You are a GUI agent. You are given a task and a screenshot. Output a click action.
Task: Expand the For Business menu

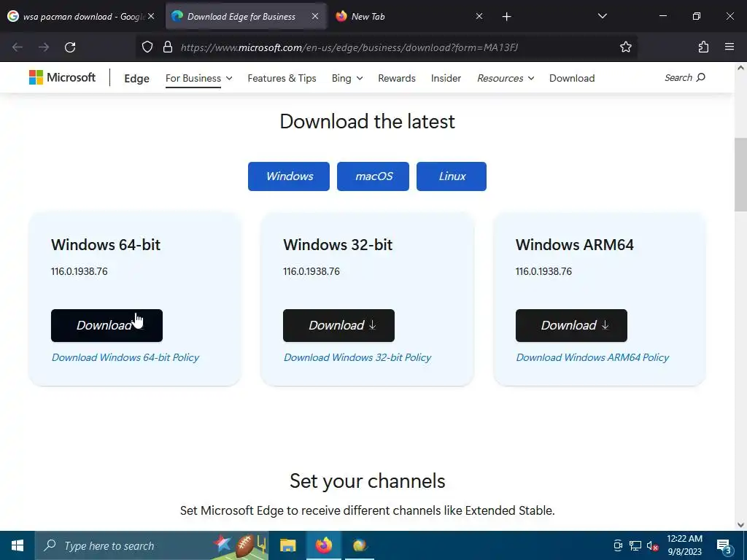coord(198,78)
